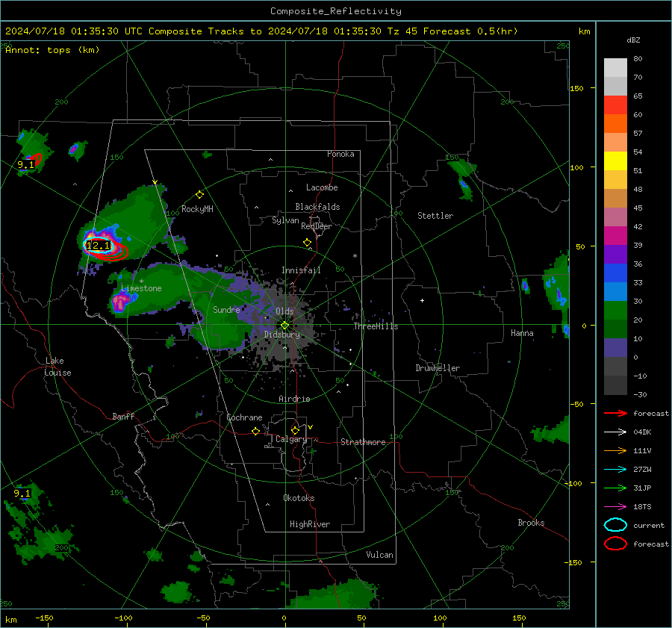Click the RedDeer city label
The width and height of the screenshot is (672, 628).
[x=317, y=226]
